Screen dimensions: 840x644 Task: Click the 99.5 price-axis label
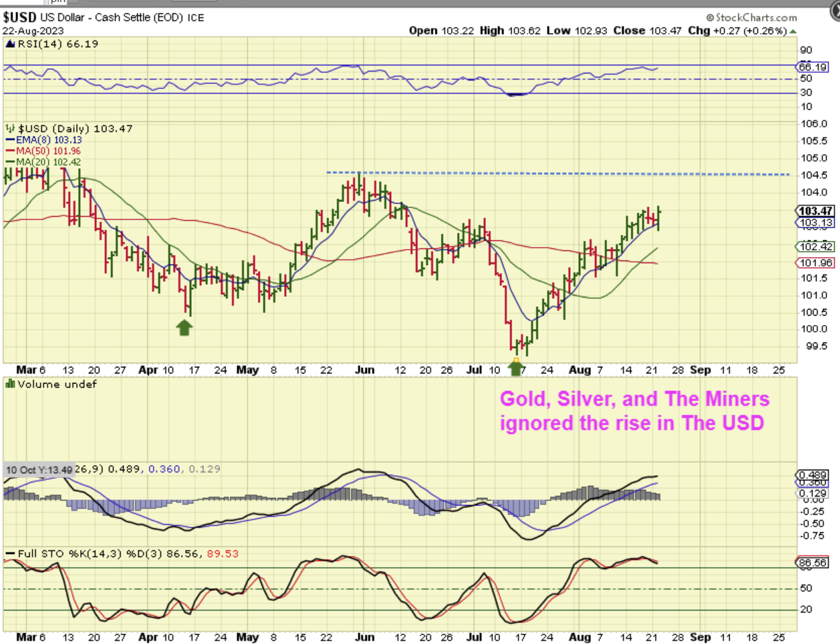point(816,346)
